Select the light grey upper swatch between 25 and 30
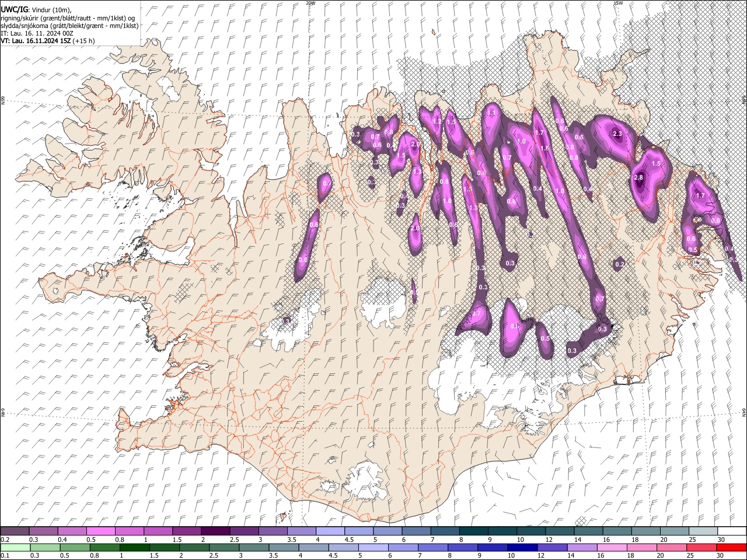The height and width of the screenshot is (560, 747). pos(703,531)
